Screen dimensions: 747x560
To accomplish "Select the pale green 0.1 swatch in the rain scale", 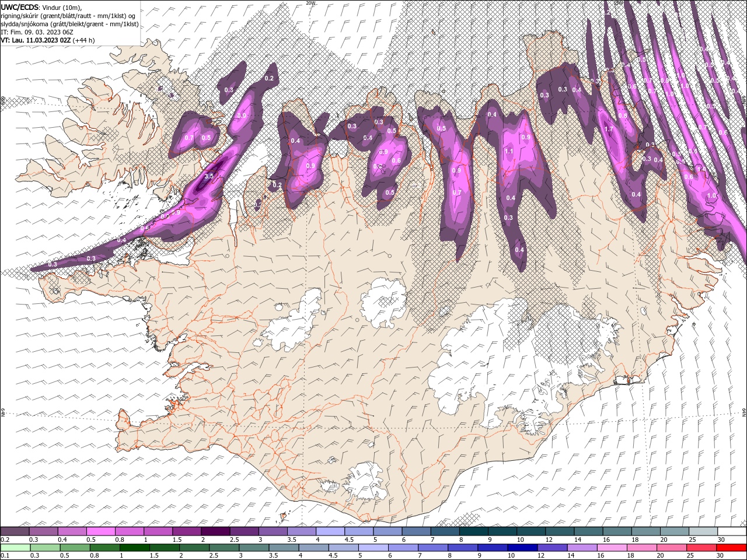I will pyautogui.click(x=15, y=548).
